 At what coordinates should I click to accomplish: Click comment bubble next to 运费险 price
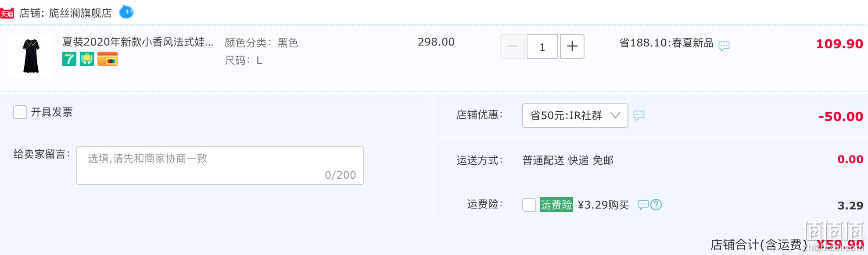click(643, 205)
